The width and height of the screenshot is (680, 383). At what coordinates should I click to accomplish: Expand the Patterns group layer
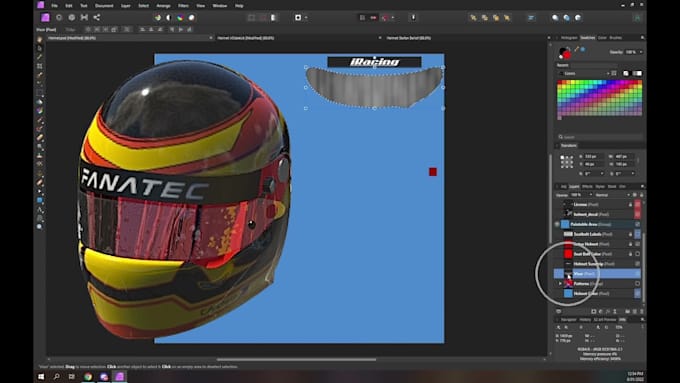(x=560, y=284)
